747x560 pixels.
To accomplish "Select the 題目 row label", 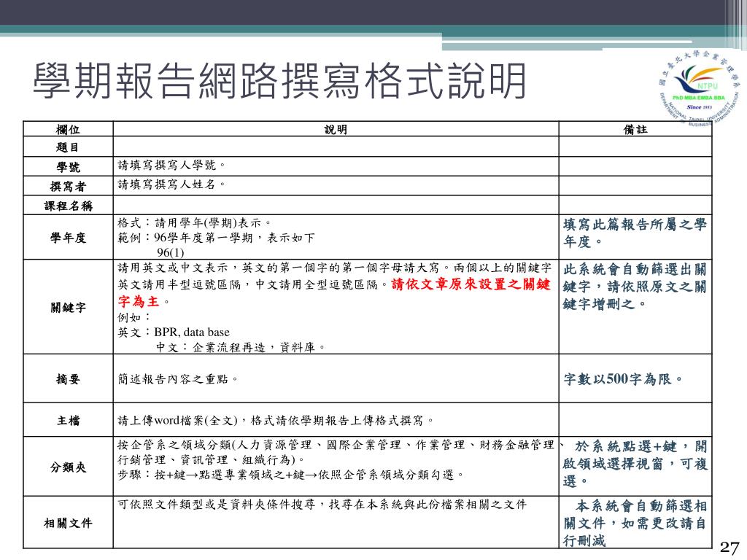I will coord(68,147).
